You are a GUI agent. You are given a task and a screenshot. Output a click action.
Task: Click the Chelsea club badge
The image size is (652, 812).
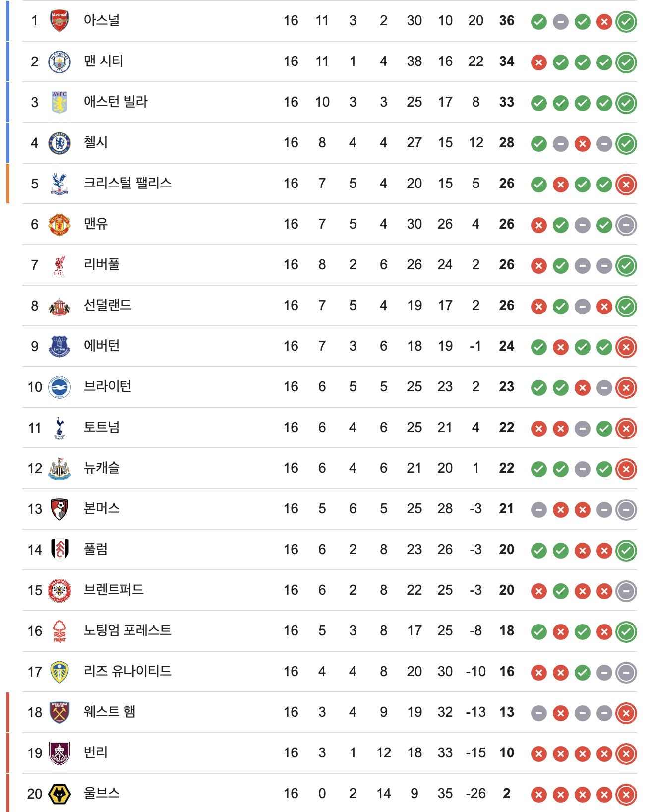[x=59, y=143]
